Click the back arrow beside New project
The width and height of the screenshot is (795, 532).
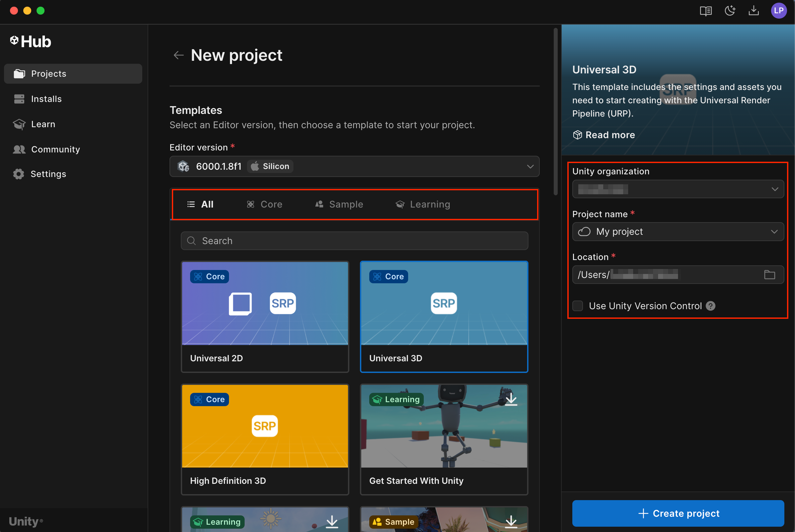click(178, 55)
